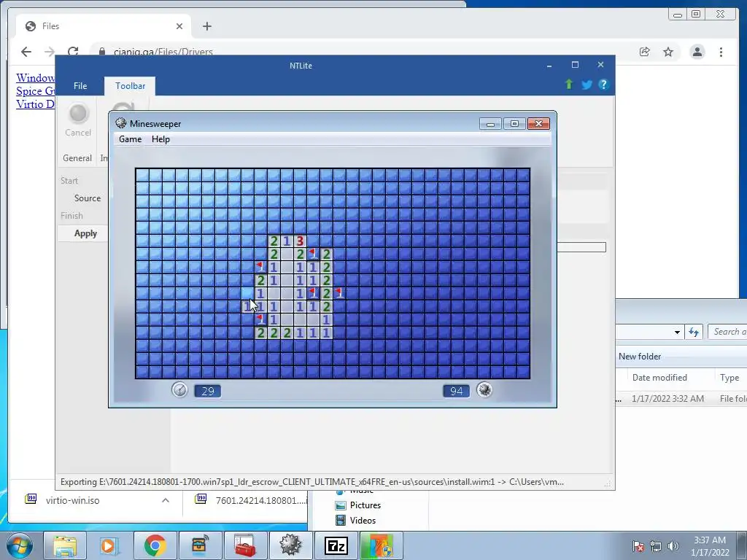Expand the Explorer address bar dropdown arrow
The image size is (747, 560).
click(677, 332)
